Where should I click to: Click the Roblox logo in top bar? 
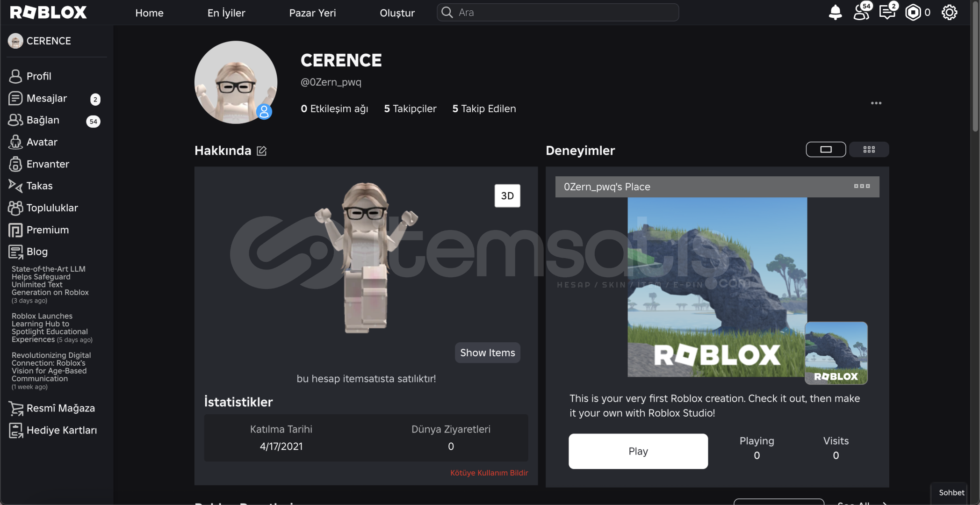pyautogui.click(x=48, y=13)
